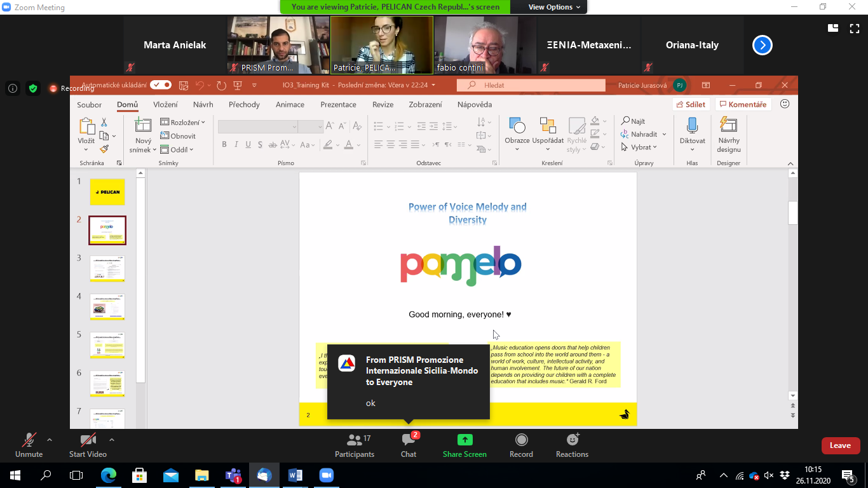Expand audio options arrow next to Unmute

point(50,440)
